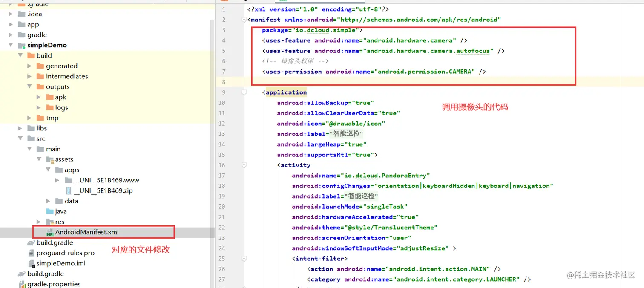Expand the data folder arrow

(48, 201)
